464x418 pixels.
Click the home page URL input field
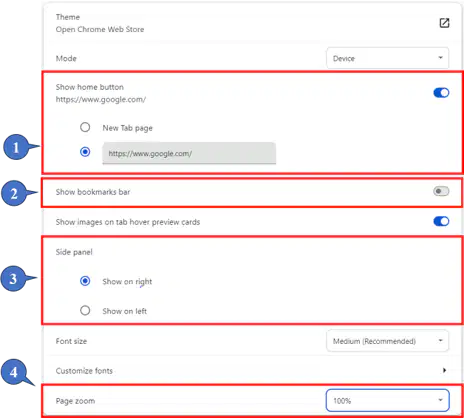[x=189, y=153]
